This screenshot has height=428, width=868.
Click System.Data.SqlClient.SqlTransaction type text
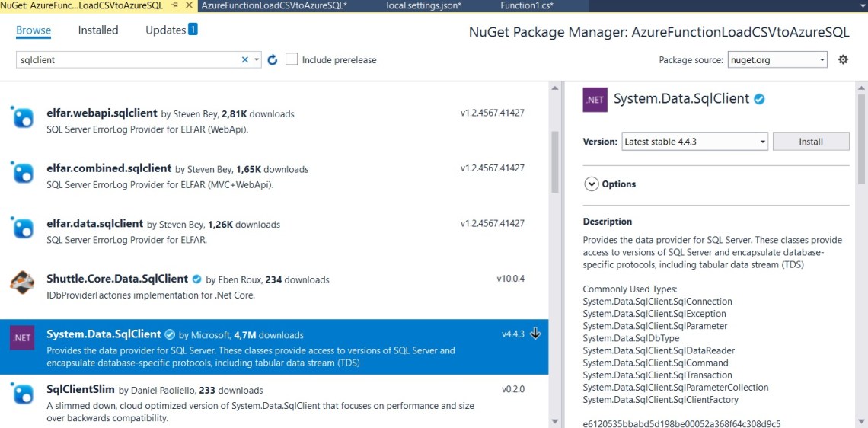coord(659,375)
